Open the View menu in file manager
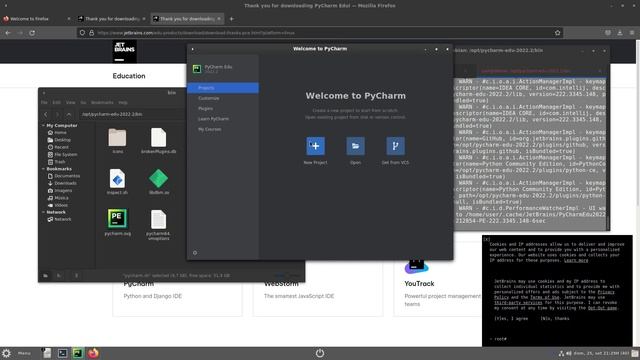Screen dimensions: 640x360 tap(71, 102)
